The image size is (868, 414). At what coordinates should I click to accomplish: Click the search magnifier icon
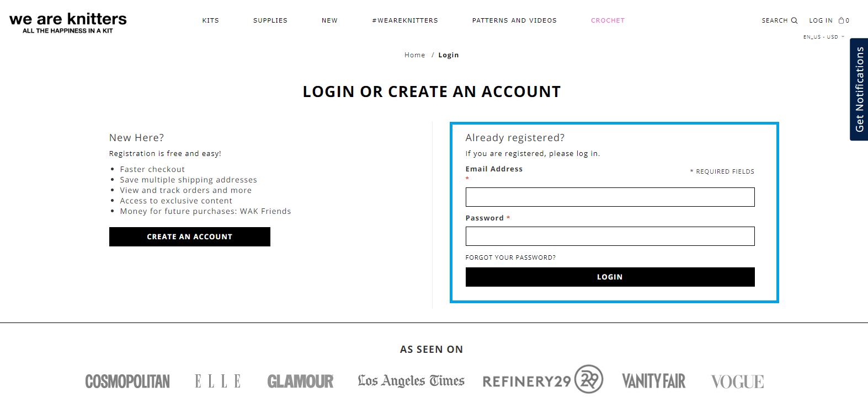tap(794, 20)
